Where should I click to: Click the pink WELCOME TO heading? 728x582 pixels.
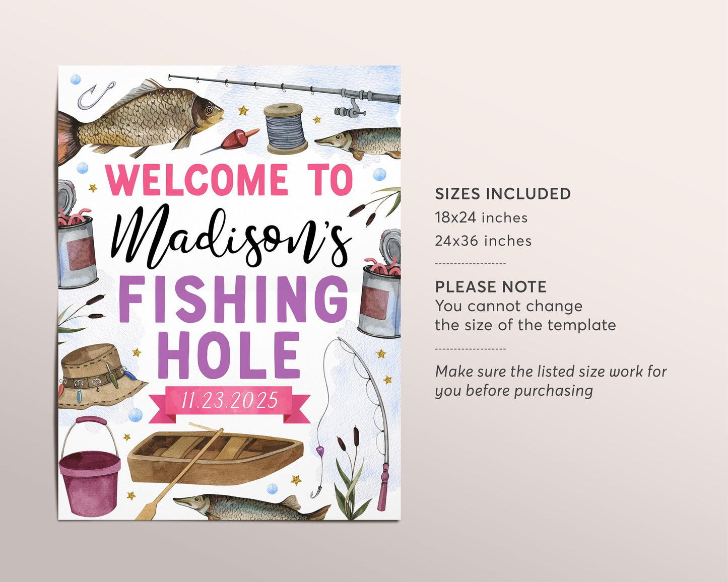click(x=230, y=180)
